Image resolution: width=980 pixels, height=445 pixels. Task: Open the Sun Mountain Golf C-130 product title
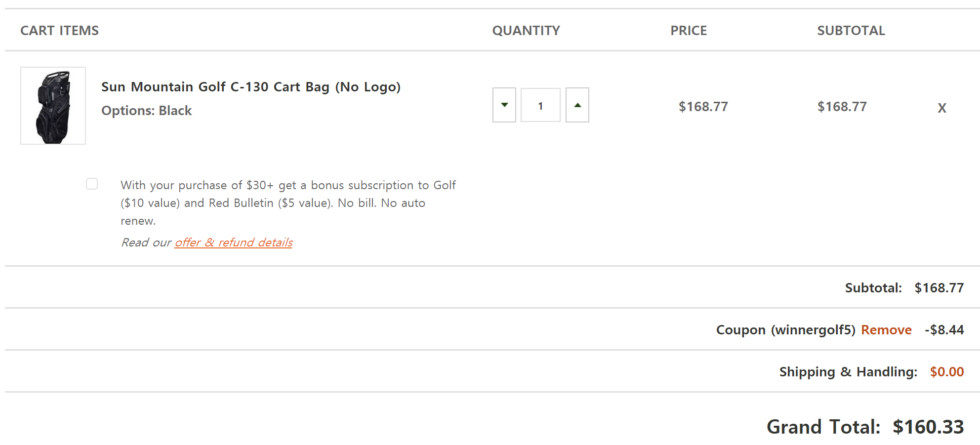pyautogui.click(x=251, y=87)
